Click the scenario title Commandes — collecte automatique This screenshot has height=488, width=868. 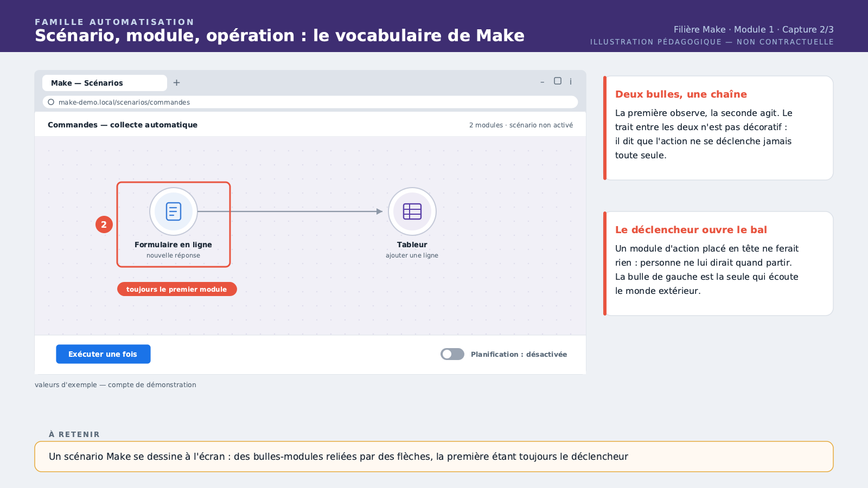[123, 125]
